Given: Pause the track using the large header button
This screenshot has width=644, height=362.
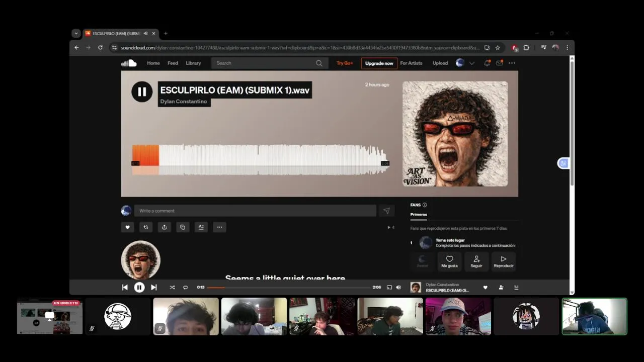Looking at the screenshot, I should pos(142,92).
